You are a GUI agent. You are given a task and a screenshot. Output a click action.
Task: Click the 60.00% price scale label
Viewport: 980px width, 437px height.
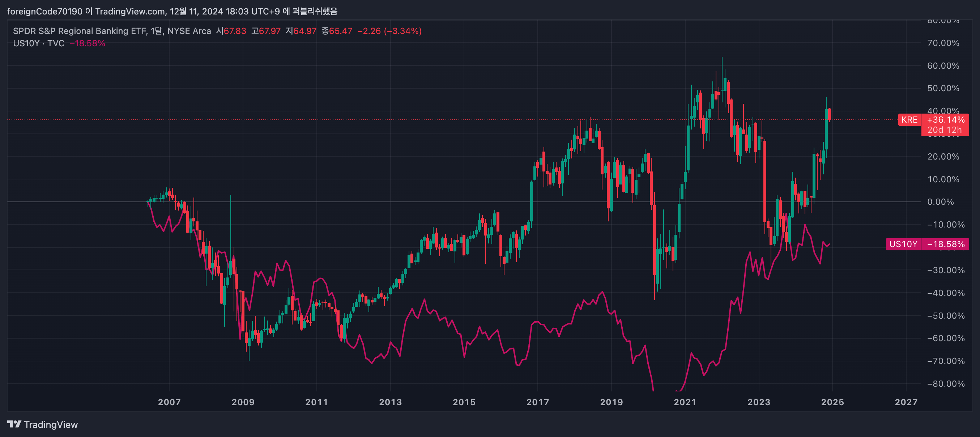943,66
